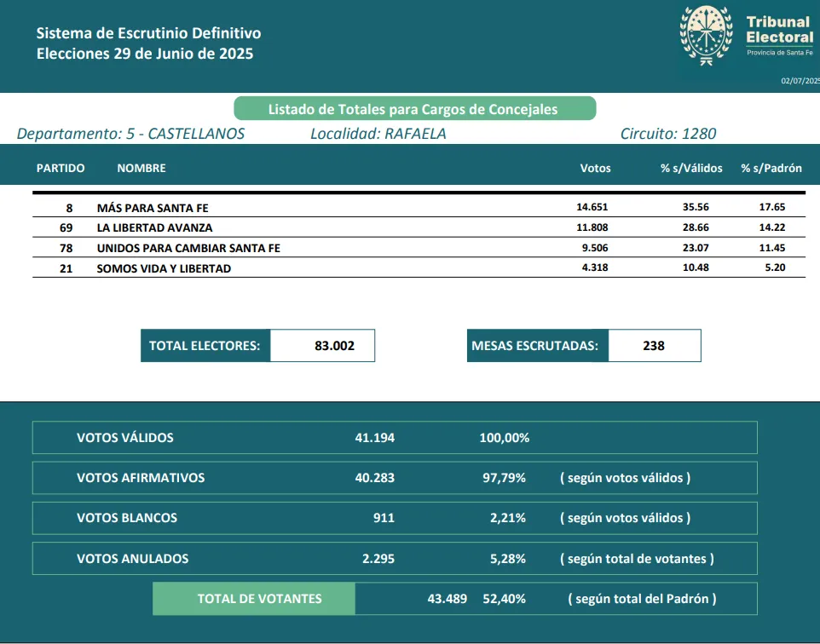
Task: Click the % s/Padrón column header
Action: point(771,168)
